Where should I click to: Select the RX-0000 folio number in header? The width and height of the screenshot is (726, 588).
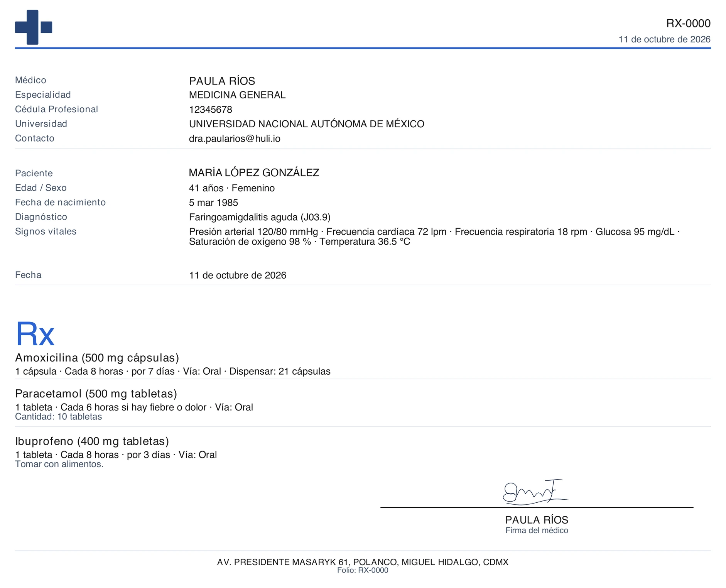point(688,24)
